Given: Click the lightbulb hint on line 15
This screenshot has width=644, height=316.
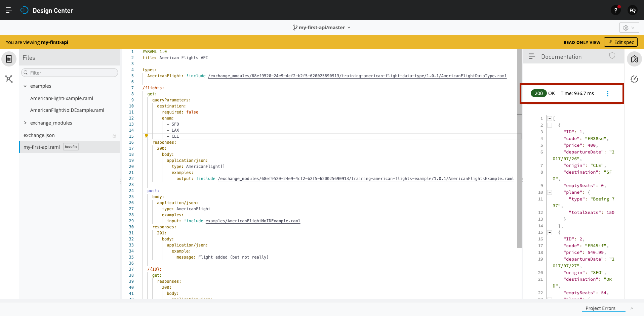Looking at the screenshot, I should coord(146,136).
